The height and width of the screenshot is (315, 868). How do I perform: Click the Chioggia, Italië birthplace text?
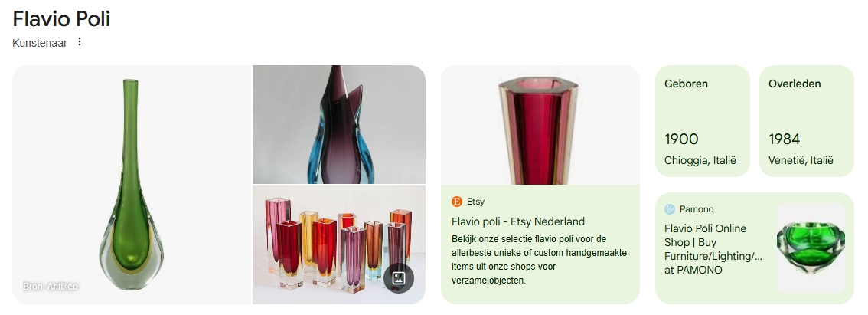(700, 160)
